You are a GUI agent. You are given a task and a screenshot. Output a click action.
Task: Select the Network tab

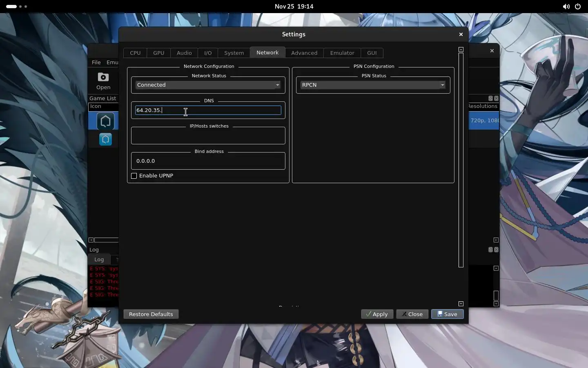267,52
